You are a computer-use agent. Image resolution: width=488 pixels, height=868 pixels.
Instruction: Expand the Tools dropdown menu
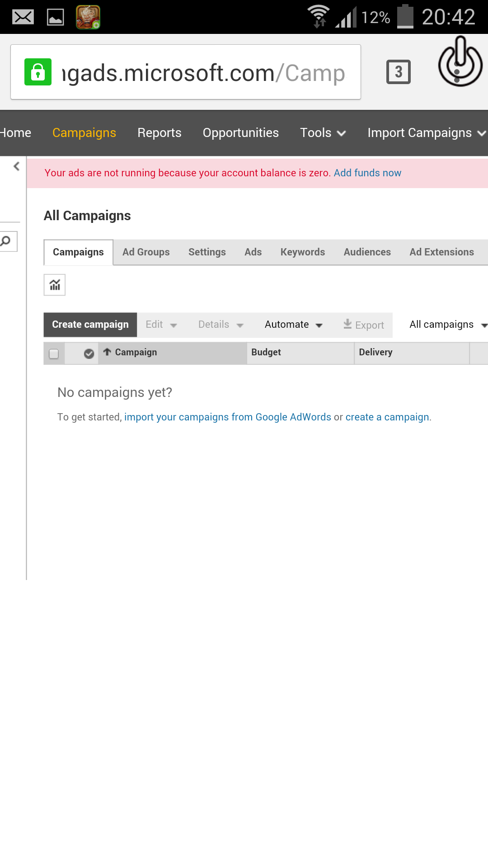click(x=323, y=133)
